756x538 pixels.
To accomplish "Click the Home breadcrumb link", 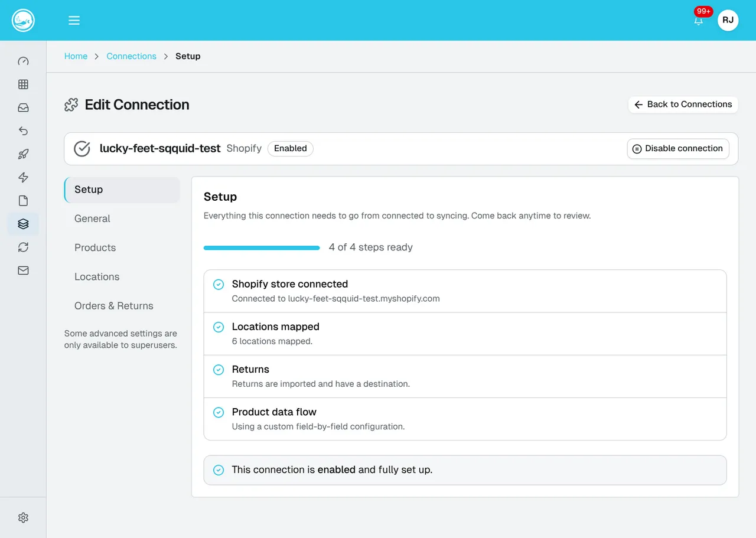I will [x=76, y=56].
